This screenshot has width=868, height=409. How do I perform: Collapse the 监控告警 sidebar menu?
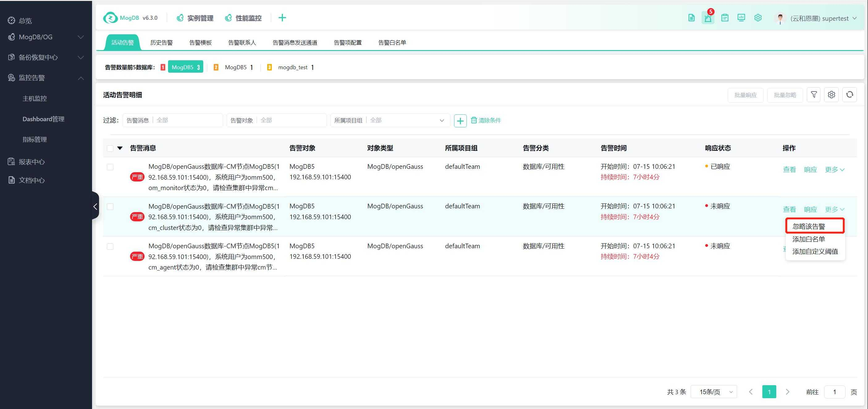46,78
